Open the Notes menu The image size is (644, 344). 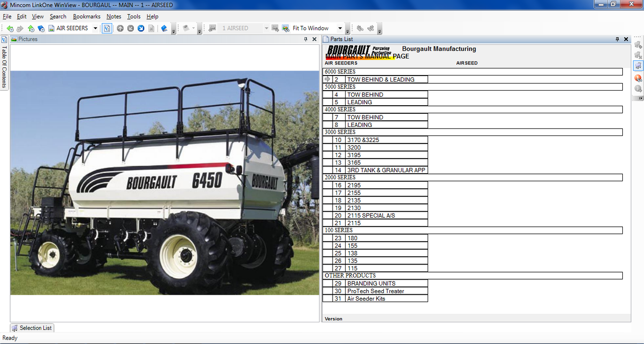tap(114, 17)
